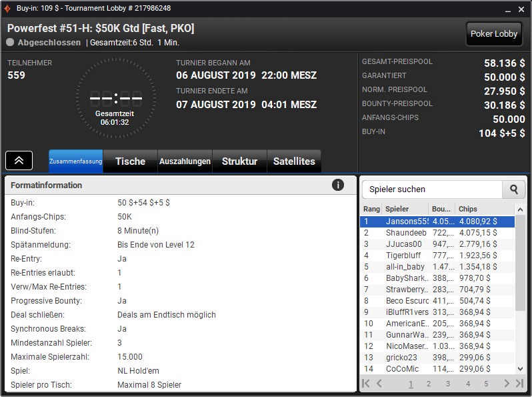Click the player list scroll-down arrow
This screenshot has height=397, width=532.
pyautogui.click(x=520, y=368)
